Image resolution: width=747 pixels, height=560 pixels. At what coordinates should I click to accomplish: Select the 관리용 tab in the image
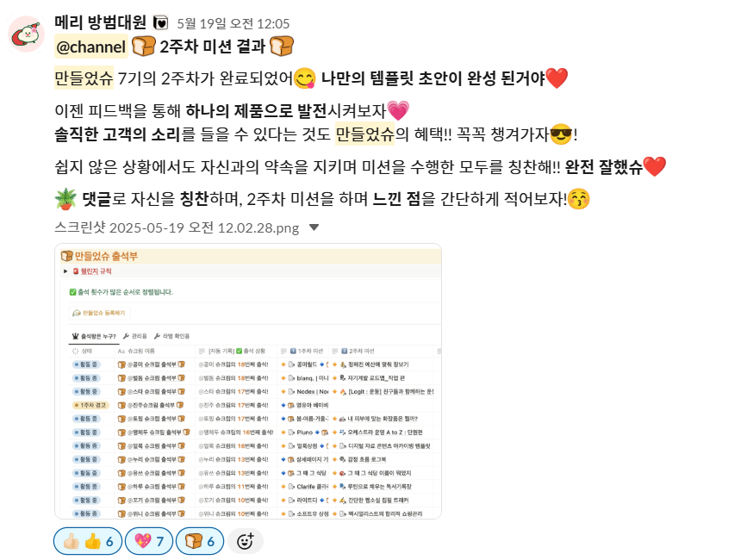[x=135, y=336]
